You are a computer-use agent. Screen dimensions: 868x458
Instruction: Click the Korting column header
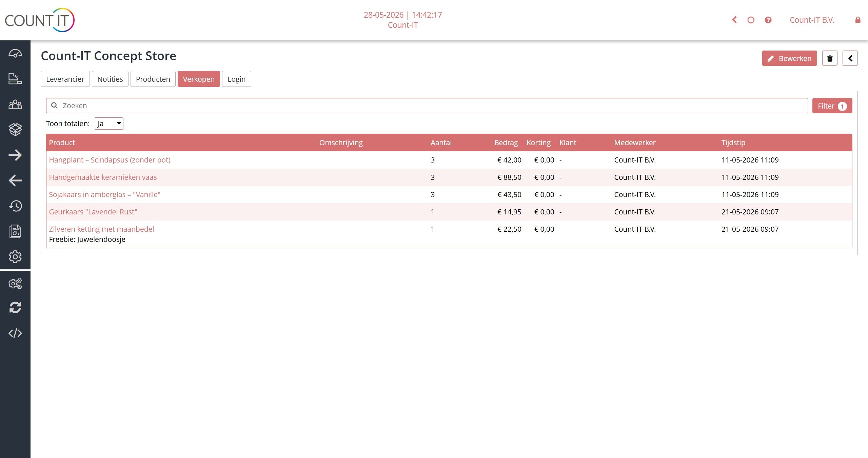click(x=538, y=142)
